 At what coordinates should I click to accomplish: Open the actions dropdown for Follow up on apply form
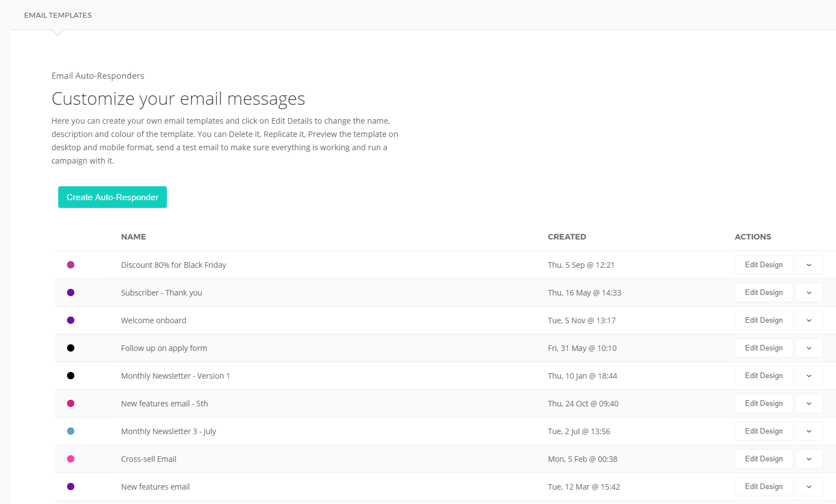point(809,348)
